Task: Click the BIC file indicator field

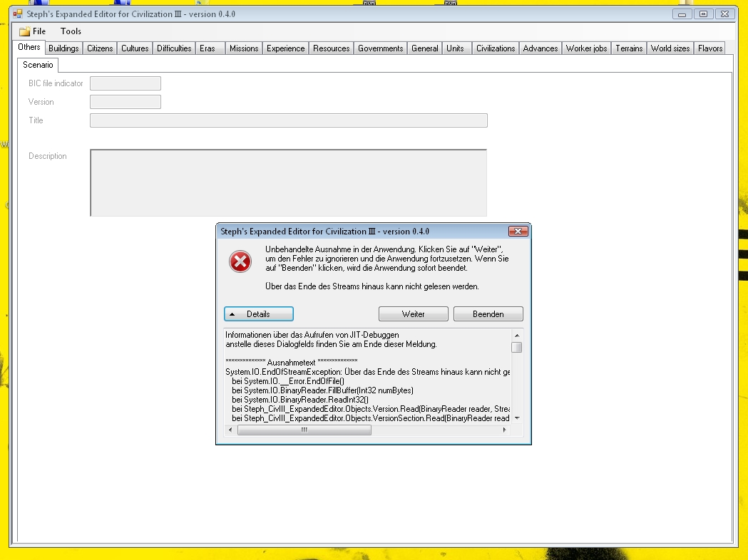Action: point(125,83)
